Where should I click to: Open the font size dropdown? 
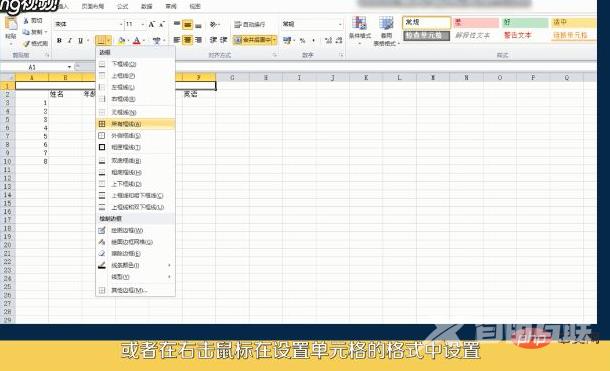click(143, 24)
